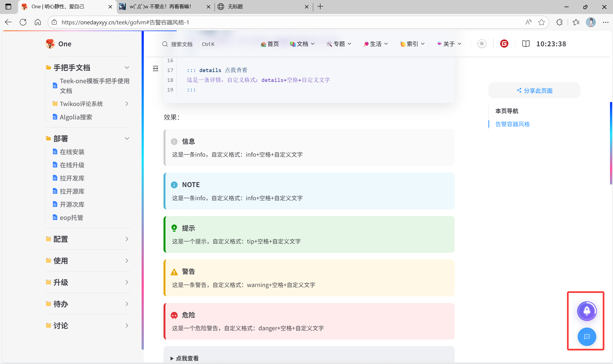Click the page vertical scrollbar

coord(611,143)
